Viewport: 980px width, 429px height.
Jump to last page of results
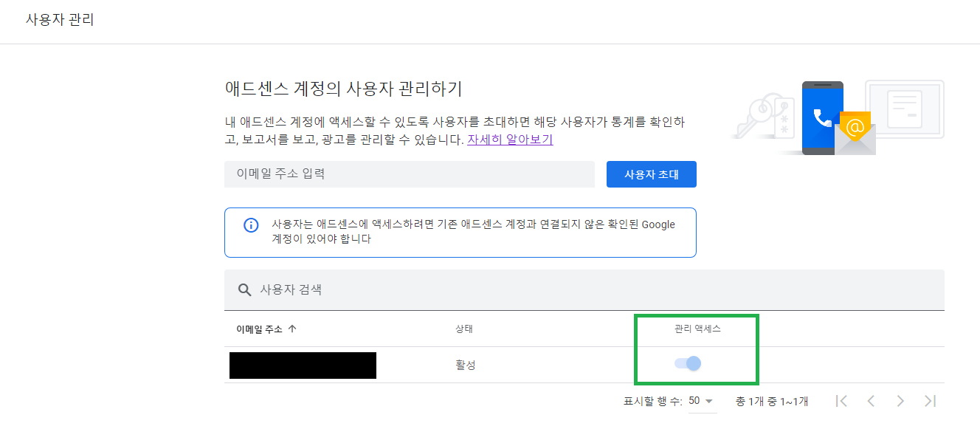[x=930, y=401]
